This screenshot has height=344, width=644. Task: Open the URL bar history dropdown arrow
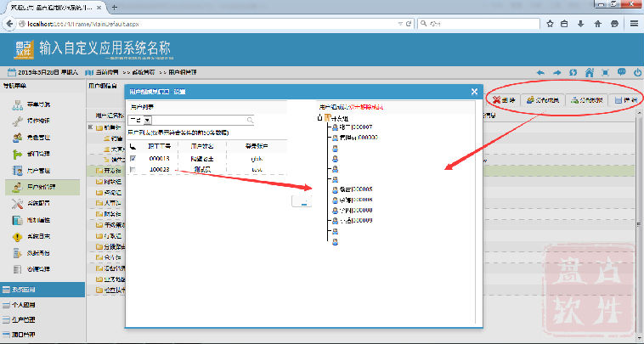400,24
